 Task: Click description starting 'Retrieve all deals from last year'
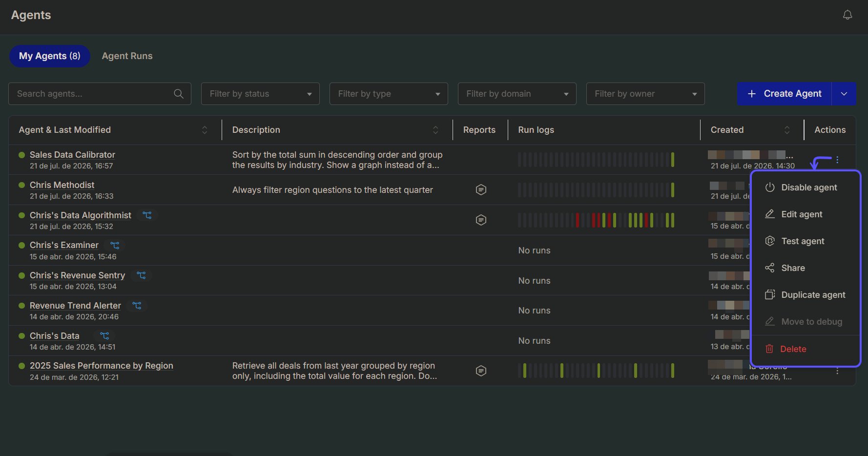tap(335, 371)
